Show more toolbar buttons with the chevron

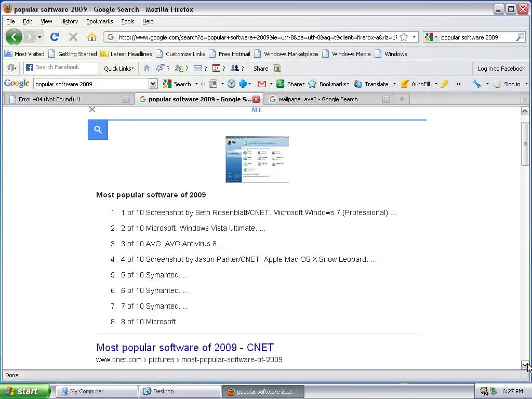(x=458, y=84)
